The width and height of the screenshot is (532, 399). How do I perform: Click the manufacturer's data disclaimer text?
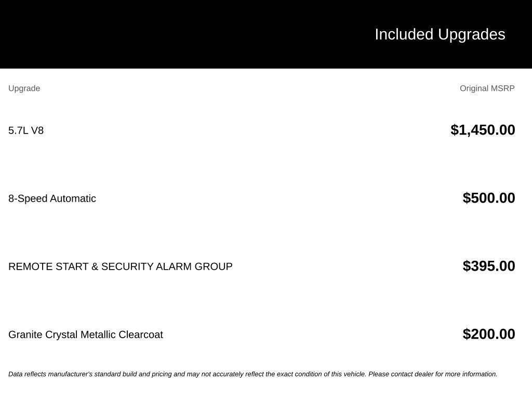coord(253,374)
